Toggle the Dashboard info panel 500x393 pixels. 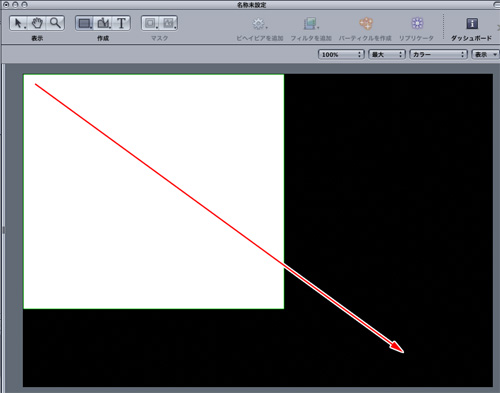coord(472,23)
